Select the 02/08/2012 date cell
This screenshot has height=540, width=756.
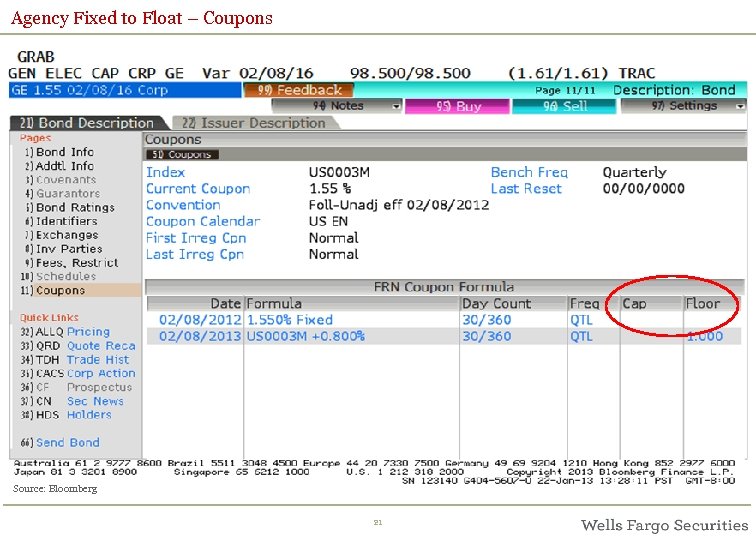point(200,320)
